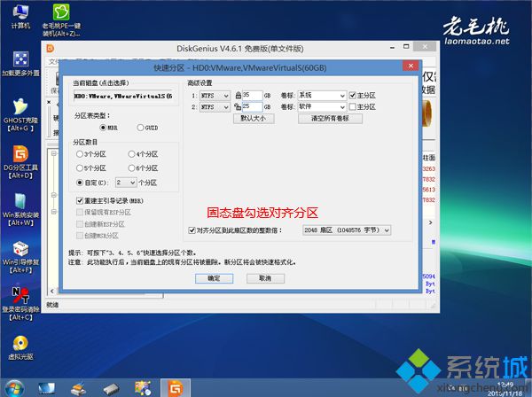532x397 pixels.
Task: Toggle the 重建主引导记录(MBR) checkbox
Action: point(80,201)
